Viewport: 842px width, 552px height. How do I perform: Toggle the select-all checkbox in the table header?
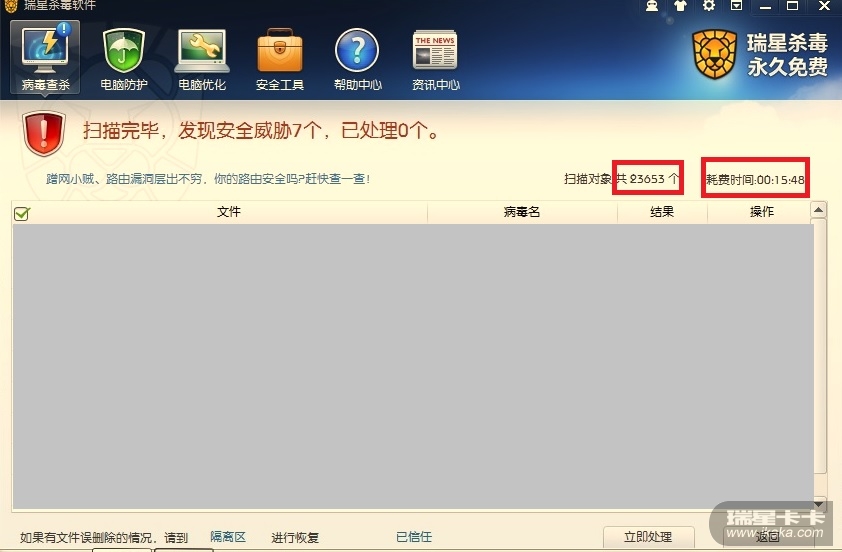pos(21,214)
